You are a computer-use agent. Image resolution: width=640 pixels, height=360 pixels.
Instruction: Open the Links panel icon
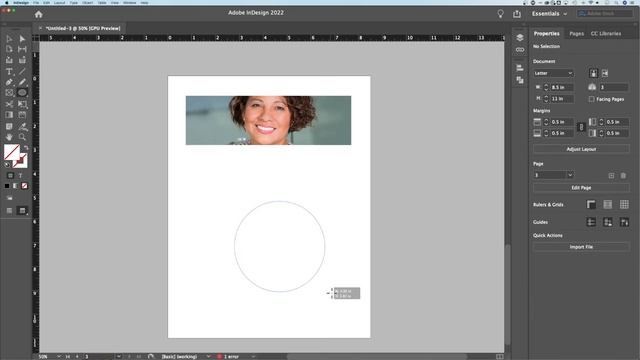point(520,50)
